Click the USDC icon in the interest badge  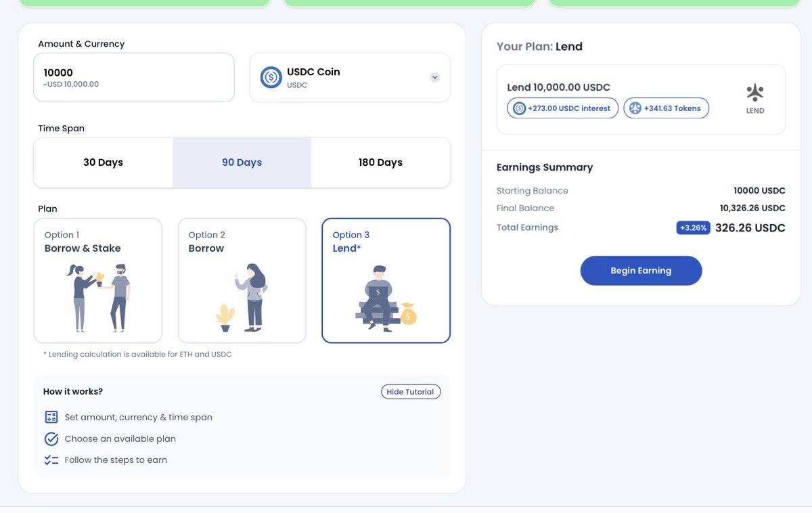point(520,108)
